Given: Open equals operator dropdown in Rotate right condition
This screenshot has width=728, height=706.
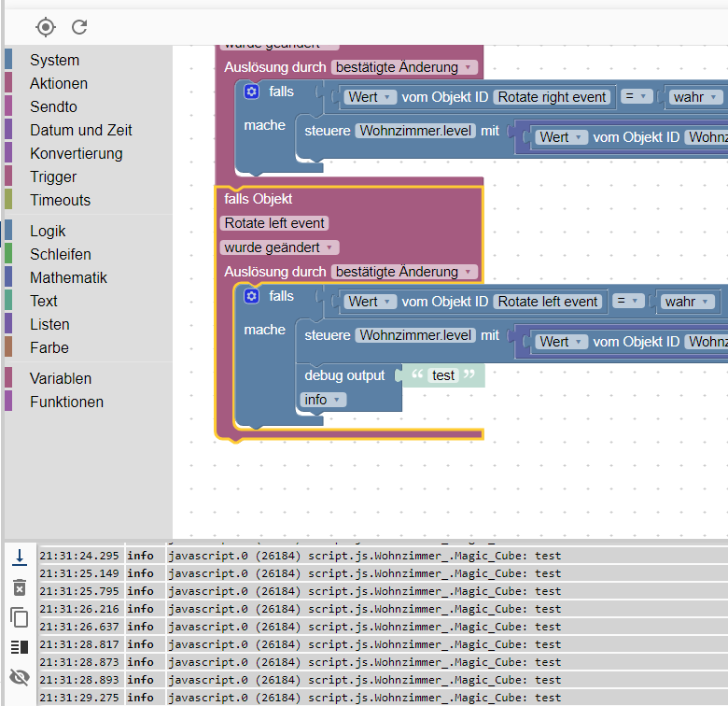Looking at the screenshot, I should tap(637, 96).
